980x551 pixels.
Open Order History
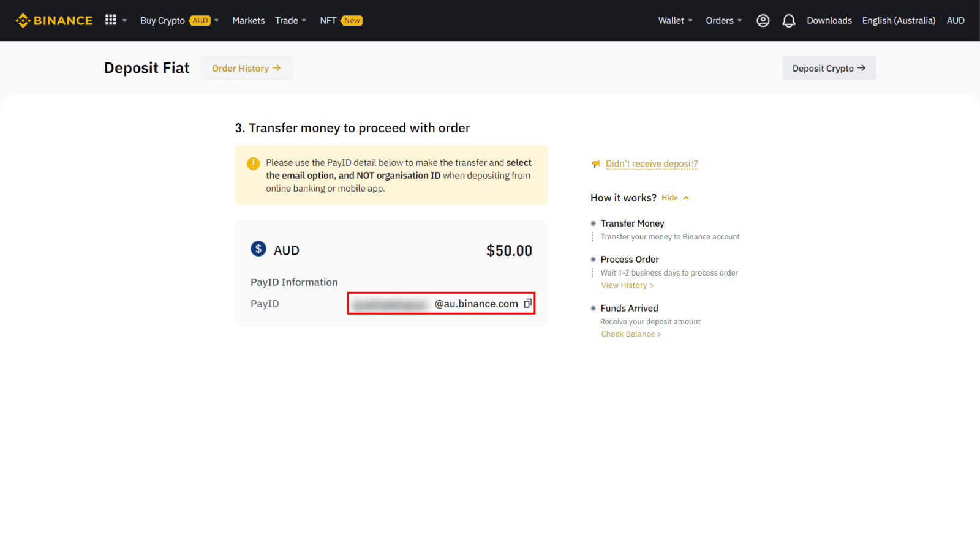click(x=246, y=68)
